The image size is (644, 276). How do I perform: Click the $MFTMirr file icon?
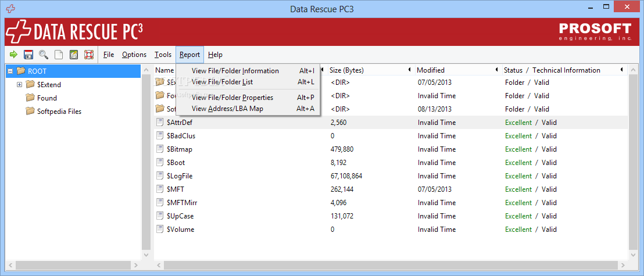point(160,202)
